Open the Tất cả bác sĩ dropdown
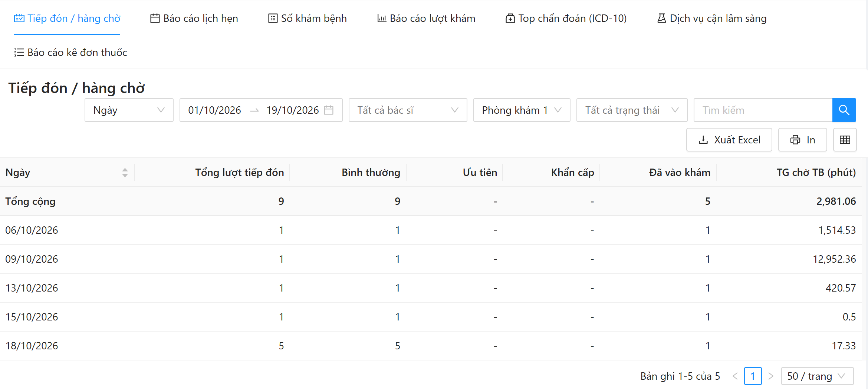Image resolution: width=868 pixels, height=389 pixels. point(408,110)
